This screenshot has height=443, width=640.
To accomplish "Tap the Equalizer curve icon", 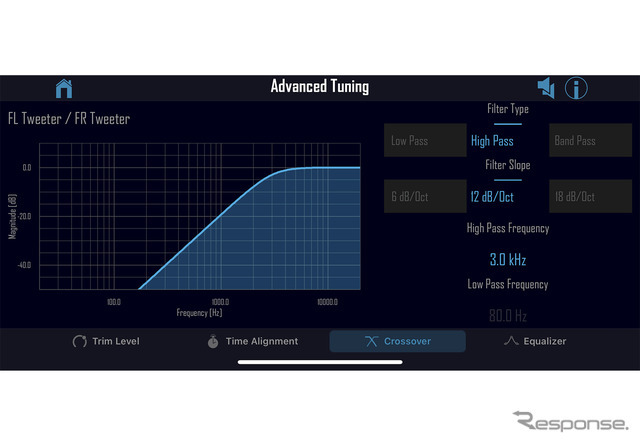I will (x=511, y=341).
